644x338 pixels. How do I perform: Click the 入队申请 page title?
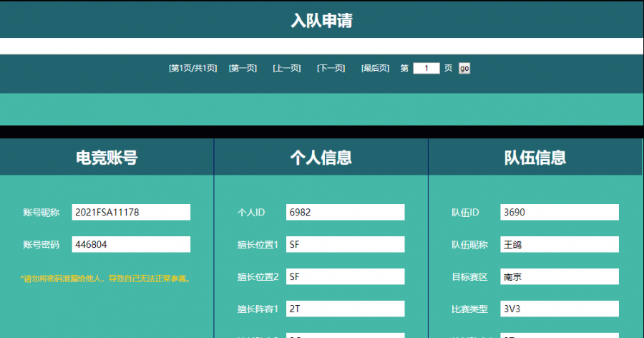click(x=321, y=20)
